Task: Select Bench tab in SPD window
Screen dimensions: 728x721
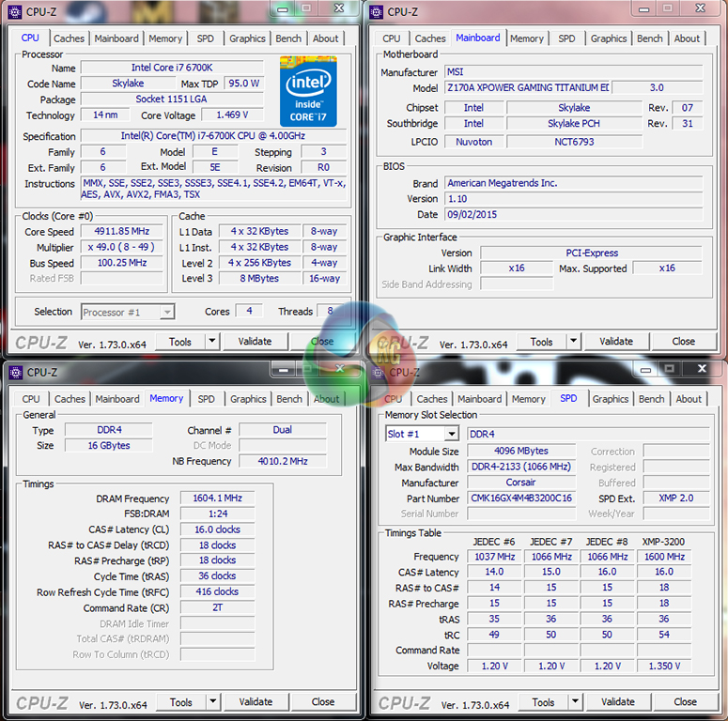Action: 651,399
